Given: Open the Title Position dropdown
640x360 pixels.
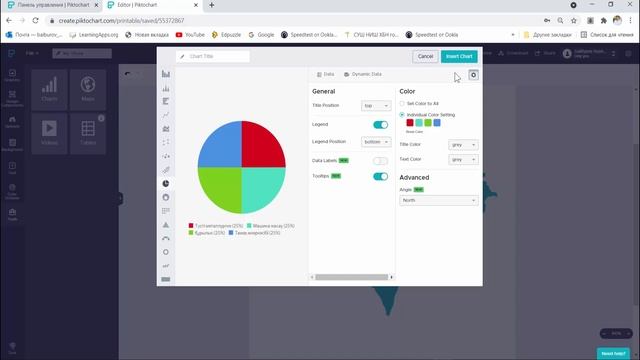Looking at the screenshot, I should coord(376,106).
